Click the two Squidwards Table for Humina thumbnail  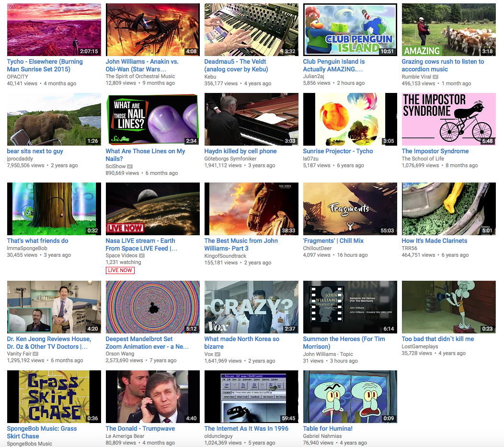pos(350,397)
